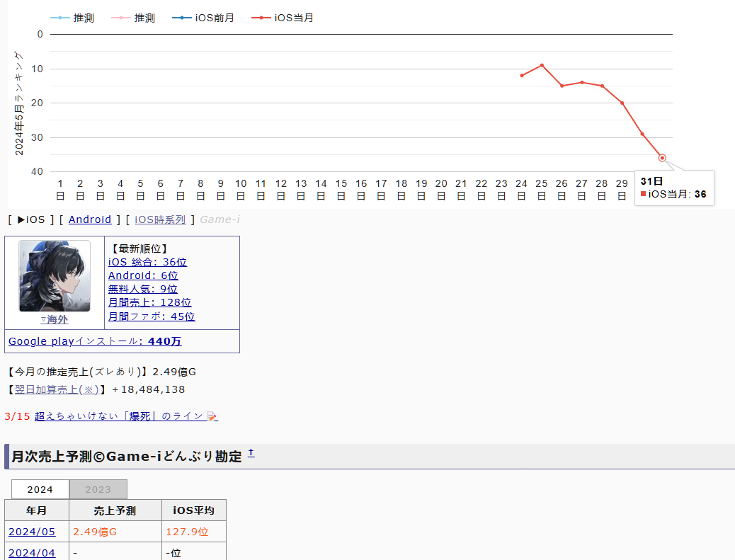
Task: Open the game character thumbnail image
Action: click(55, 276)
